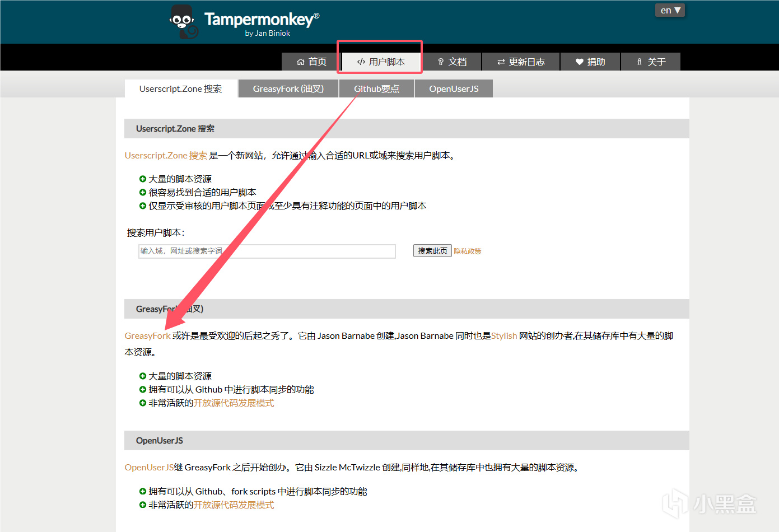Click the by Jan Biniok text
This screenshot has width=779, height=532.
pyautogui.click(x=268, y=34)
